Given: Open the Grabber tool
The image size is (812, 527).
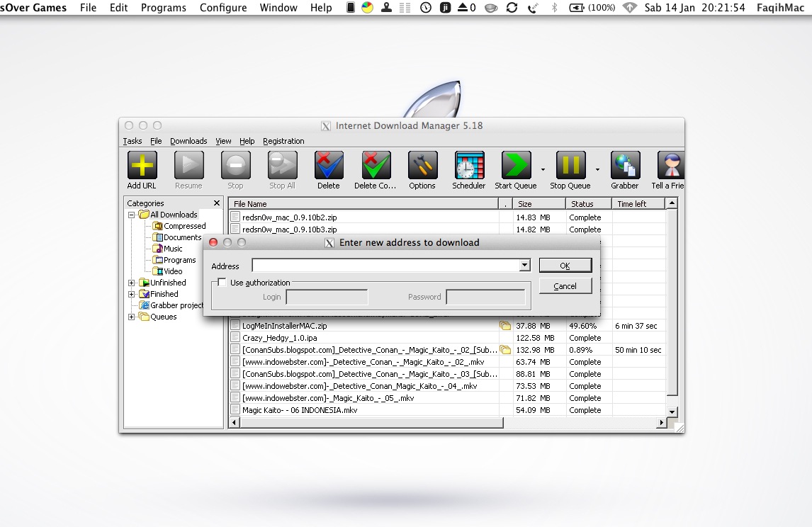Looking at the screenshot, I should (625, 166).
